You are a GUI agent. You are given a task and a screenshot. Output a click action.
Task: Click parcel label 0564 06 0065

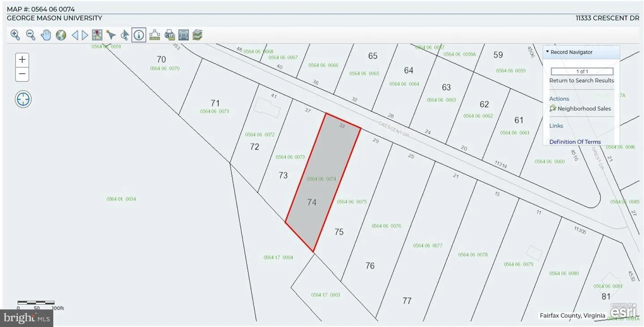click(364, 73)
